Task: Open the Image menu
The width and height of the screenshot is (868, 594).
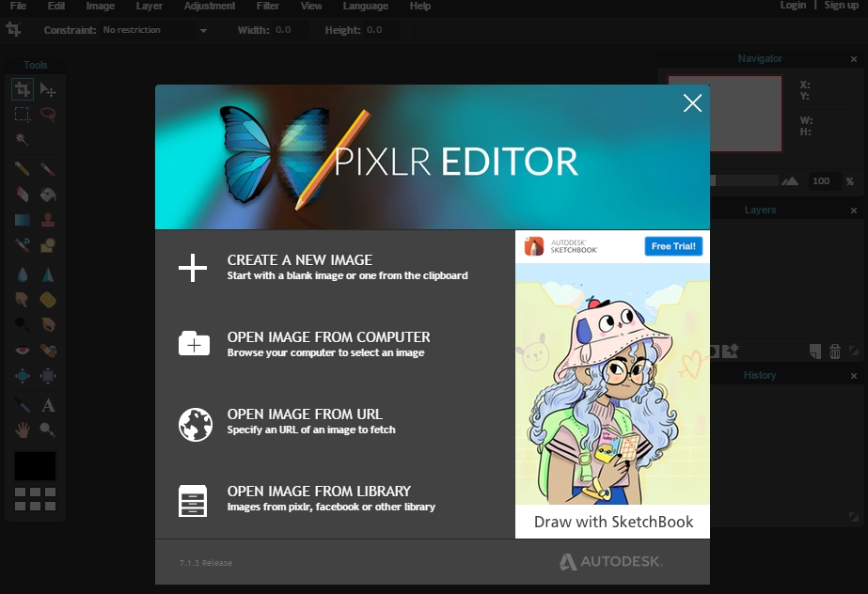Action: click(101, 6)
